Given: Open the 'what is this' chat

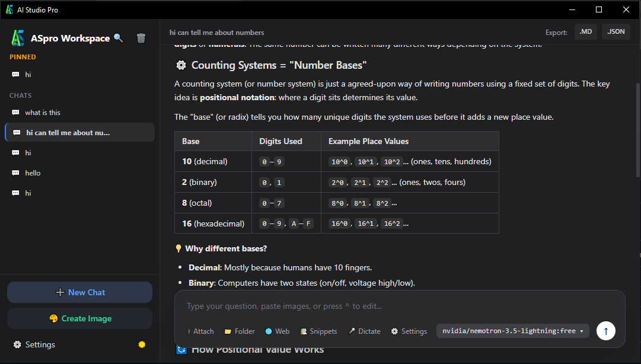Looking at the screenshot, I should pyautogui.click(x=79, y=113).
